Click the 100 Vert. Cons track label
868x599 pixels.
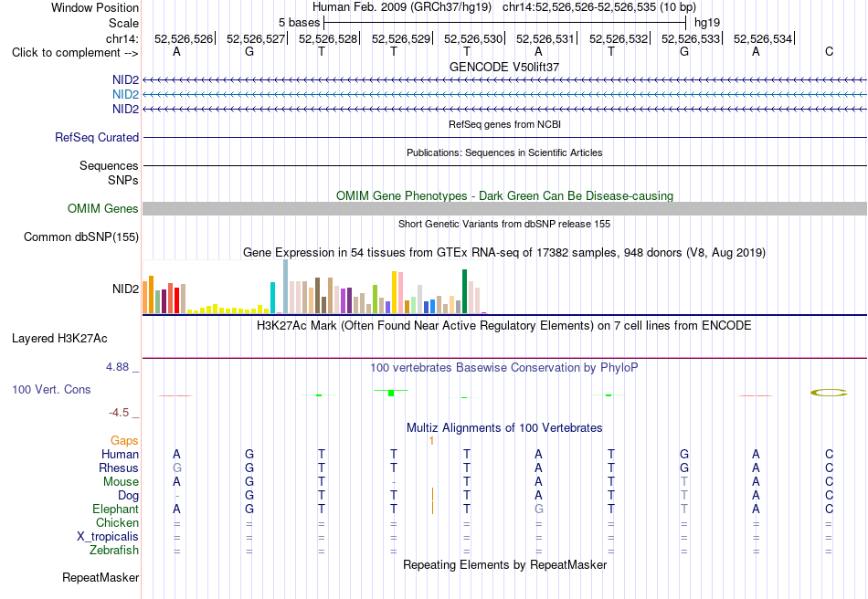pyautogui.click(x=51, y=389)
